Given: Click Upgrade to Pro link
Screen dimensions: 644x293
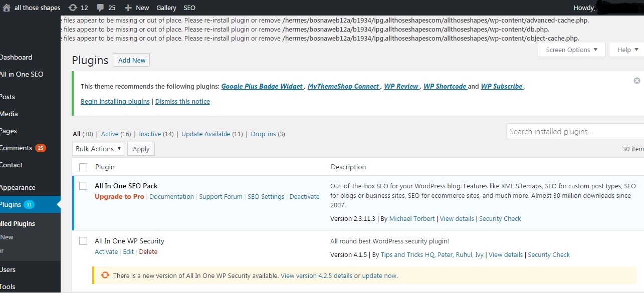Looking at the screenshot, I should (119, 196).
